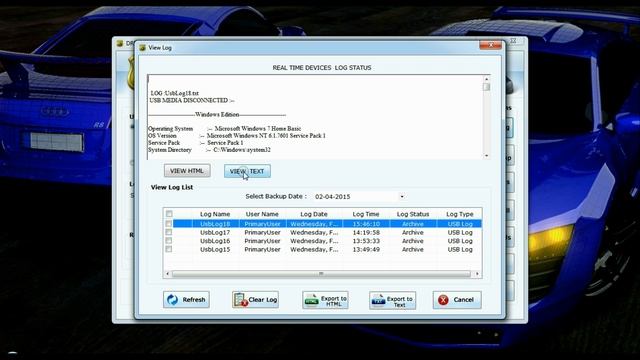Screen dimensions: 640x360
Task: Click the log text scroll down arrow
Action: pyautogui.click(x=486, y=156)
